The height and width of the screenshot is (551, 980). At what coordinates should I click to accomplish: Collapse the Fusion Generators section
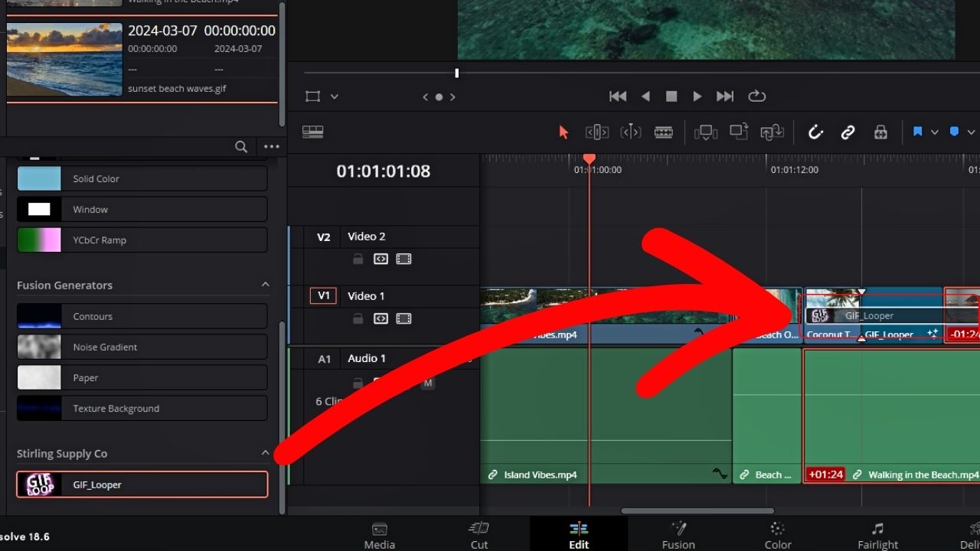click(265, 284)
